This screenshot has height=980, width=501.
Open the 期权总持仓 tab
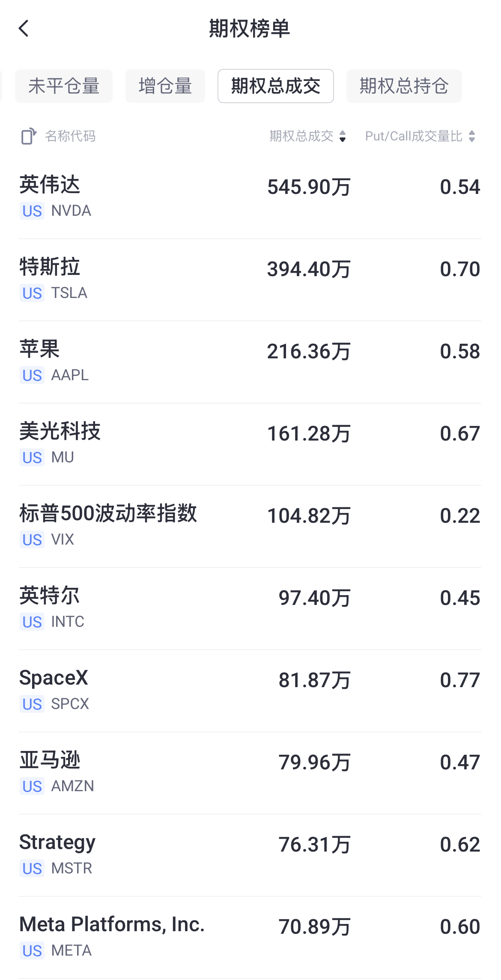tap(404, 86)
